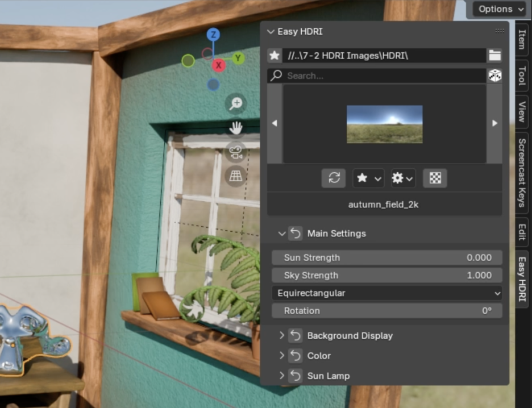Click the Sky Strength slider field
The height and width of the screenshot is (408, 532).
[387, 276]
